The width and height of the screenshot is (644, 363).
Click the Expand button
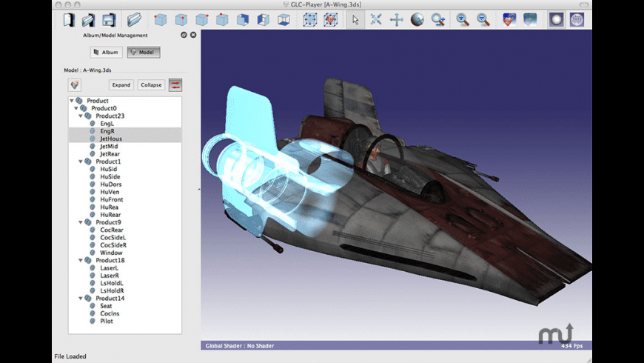point(121,84)
